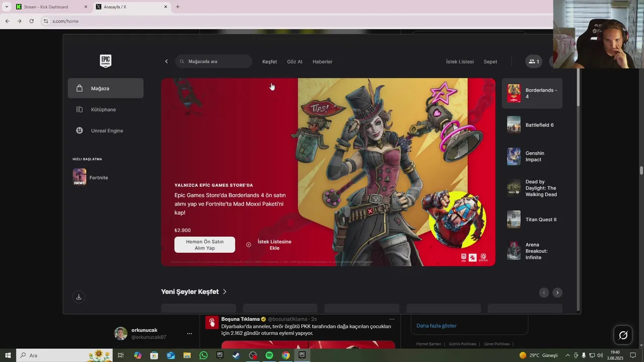
Task: Open the browser tab search dropdown
Action: (x=7, y=7)
